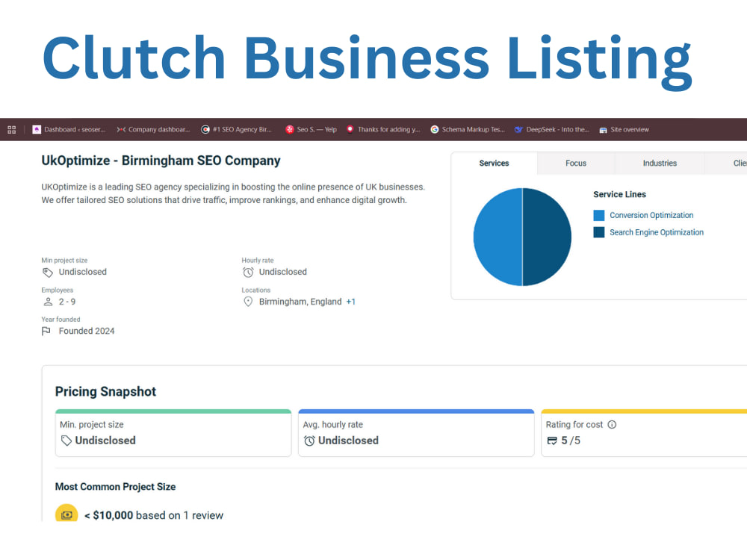Open the Schema Markup Test bookmark
The image size is (747, 560).
pos(468,129)
